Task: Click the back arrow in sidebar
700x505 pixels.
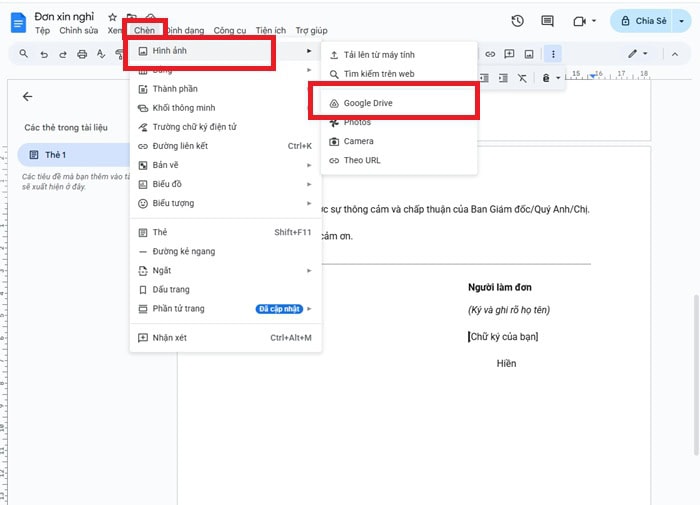Action: coord(27,97)
